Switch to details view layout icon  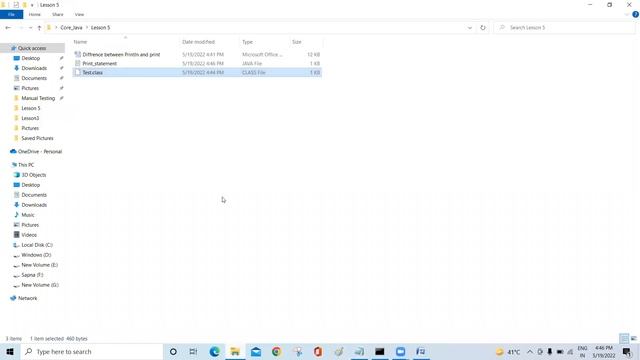pos(624,338)
